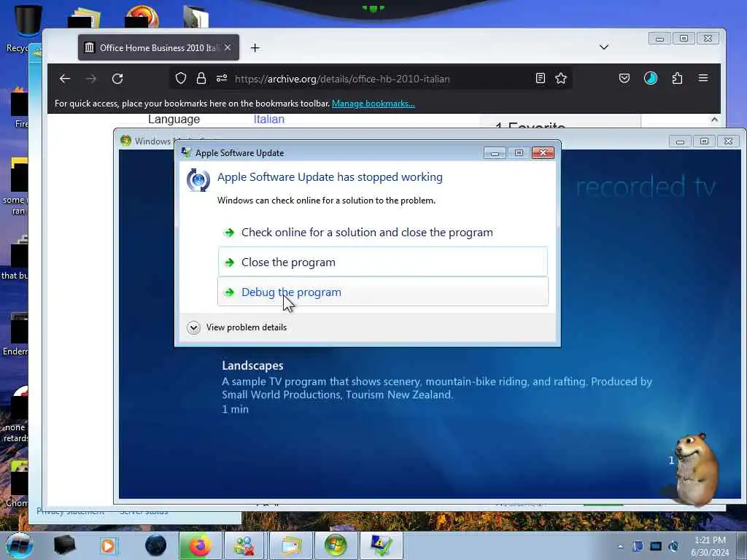The width and height of the screenshot is (747, 560).
Task: Select the Office Home Business 2010 tab
Action: (158, 47)
